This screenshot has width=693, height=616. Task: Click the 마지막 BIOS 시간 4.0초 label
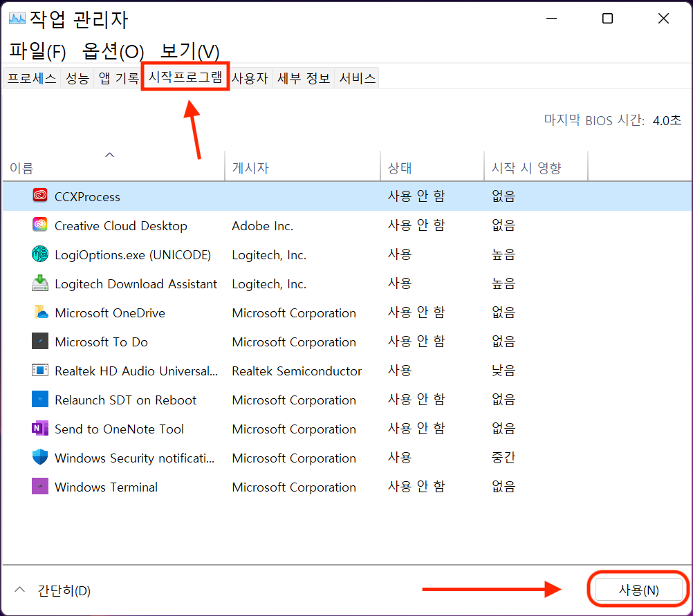613,120
